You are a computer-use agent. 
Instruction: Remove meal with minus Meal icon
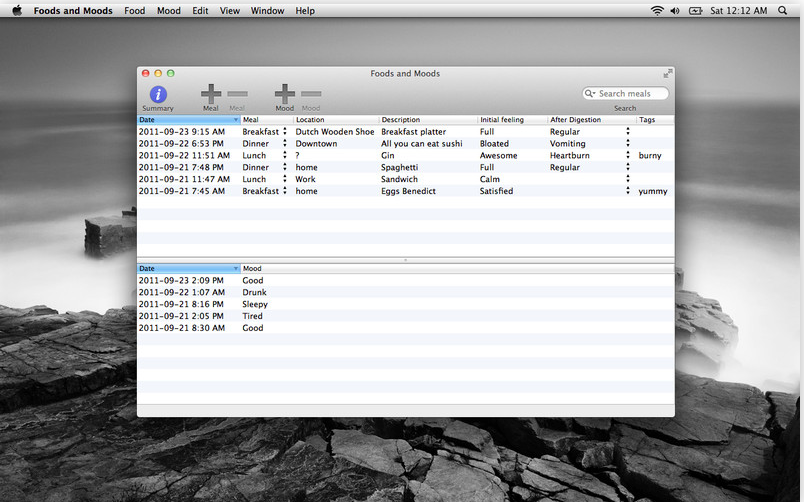tap(237, 94)
